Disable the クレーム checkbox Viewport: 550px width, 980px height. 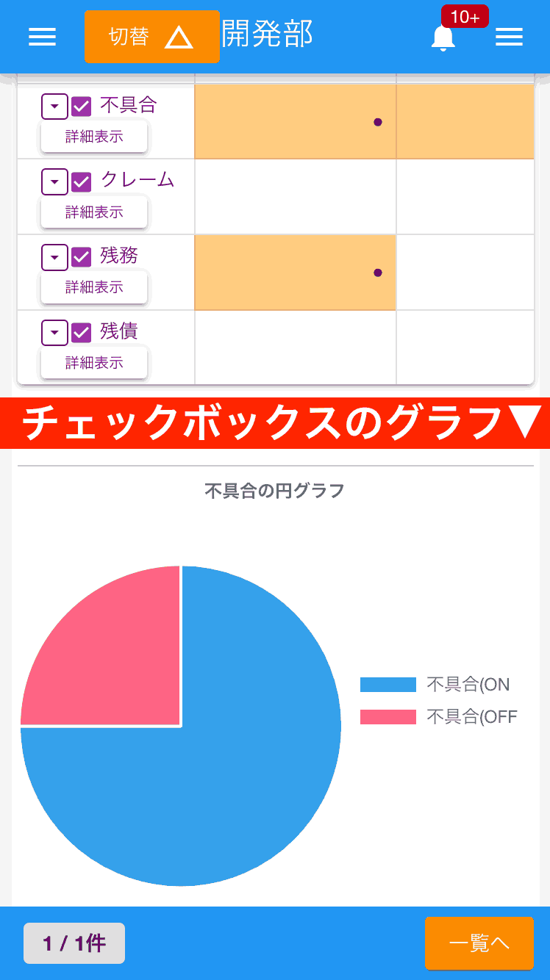tap(83, 181)
